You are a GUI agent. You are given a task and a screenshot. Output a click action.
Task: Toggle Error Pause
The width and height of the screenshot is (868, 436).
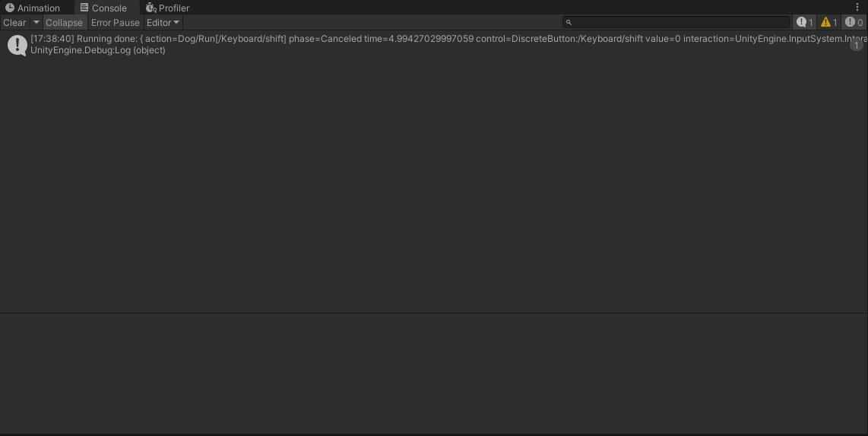coord(115,23)
